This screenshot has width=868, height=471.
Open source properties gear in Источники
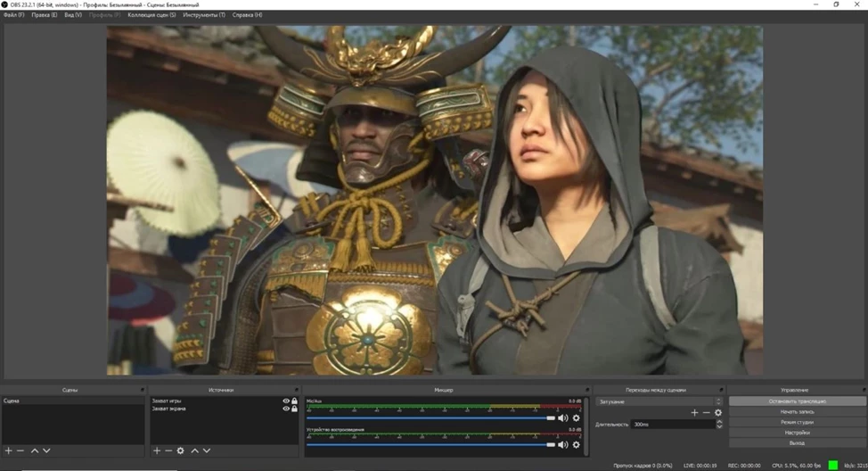pos(181,450)
